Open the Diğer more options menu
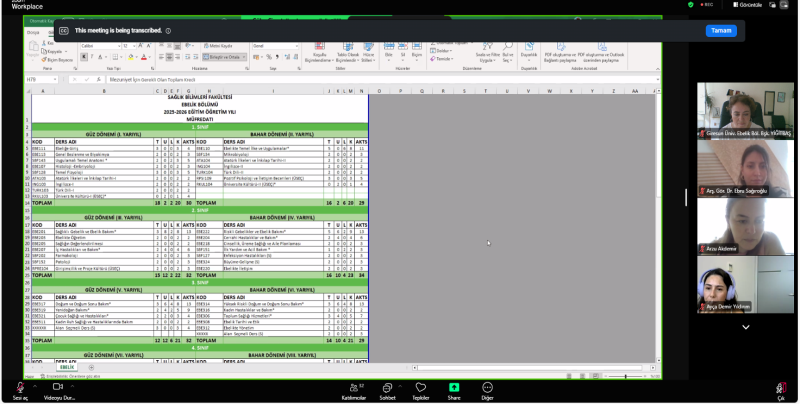The image size is (800, 404). point(487,391)
